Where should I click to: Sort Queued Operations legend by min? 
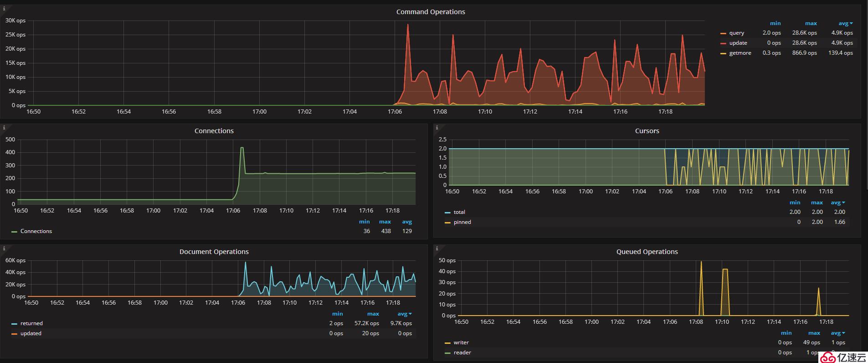[x=786, y=333]
